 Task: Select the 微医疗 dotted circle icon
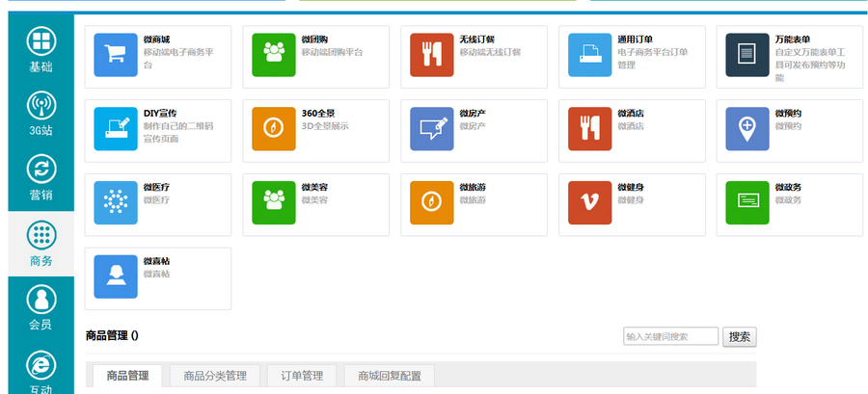coord(116,203)
